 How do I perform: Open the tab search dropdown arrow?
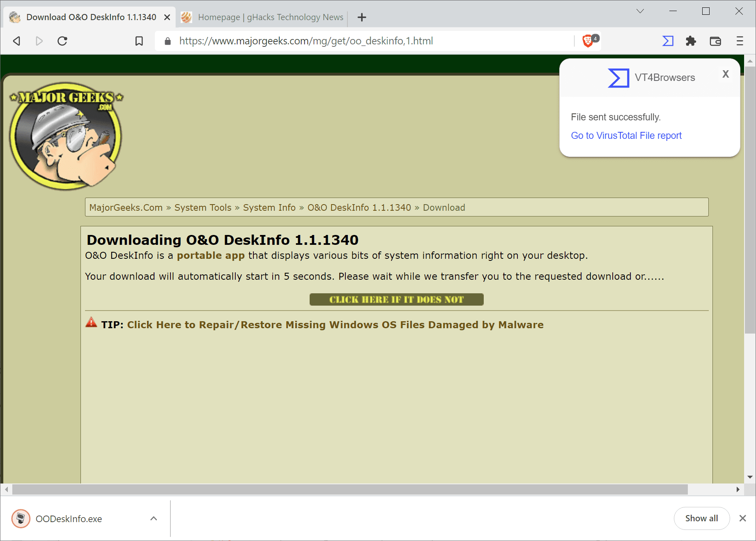pos(640,11)
